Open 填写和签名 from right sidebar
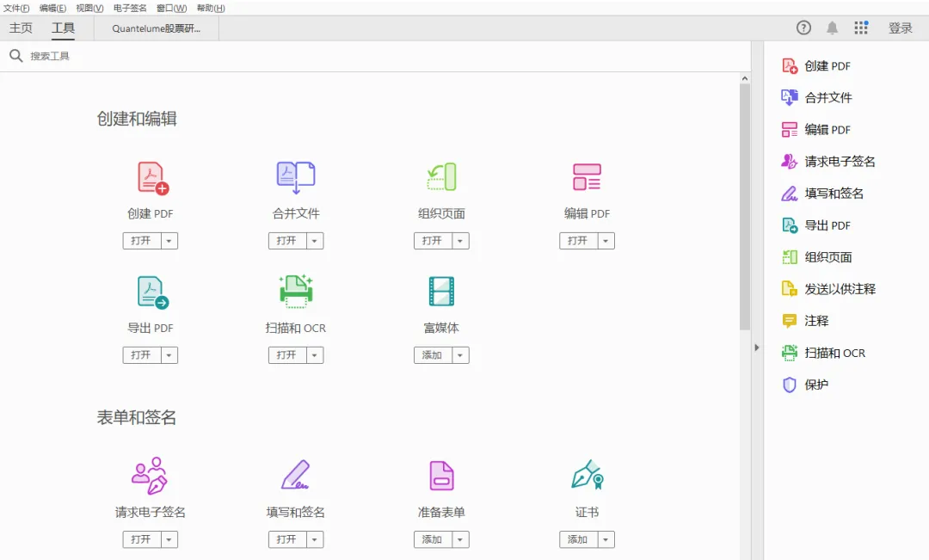This screenshot has height=560, width=929. (822, 194)
